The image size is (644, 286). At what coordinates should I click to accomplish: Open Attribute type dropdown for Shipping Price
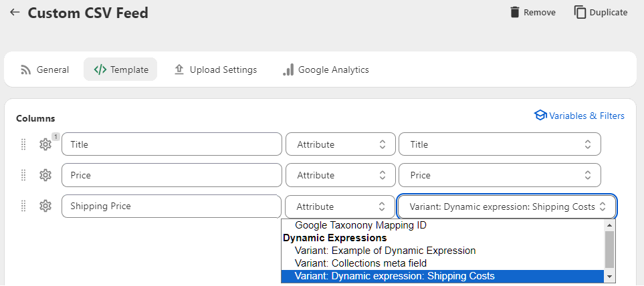click(x=340, y=206)
